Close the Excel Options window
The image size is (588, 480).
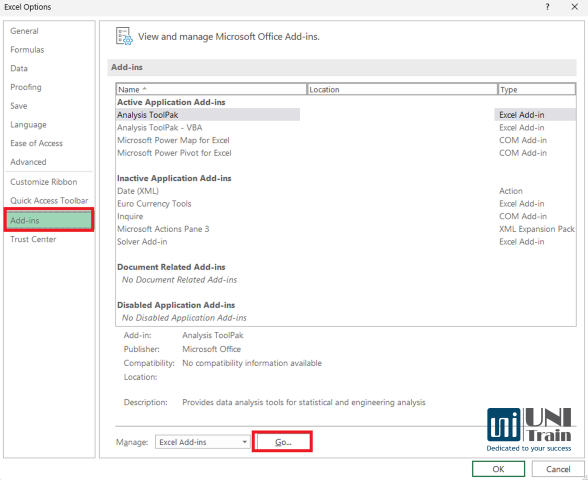coord(574,7)
